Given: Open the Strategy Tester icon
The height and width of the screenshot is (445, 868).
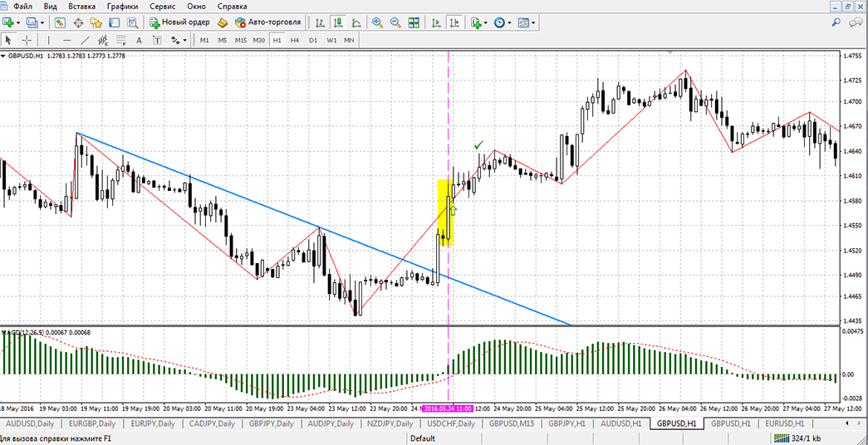Looking at the screenshot, I should tap(132, 22).
